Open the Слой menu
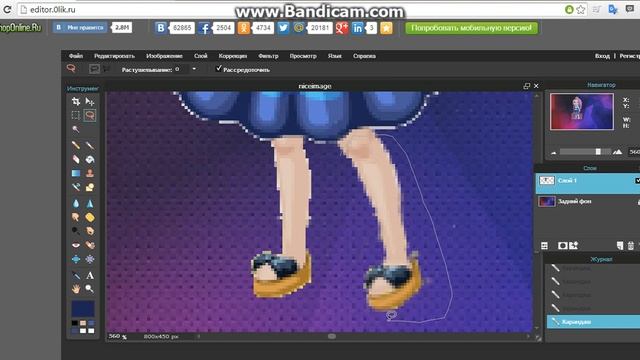640x360 pixels. click(x=201, y=56)
